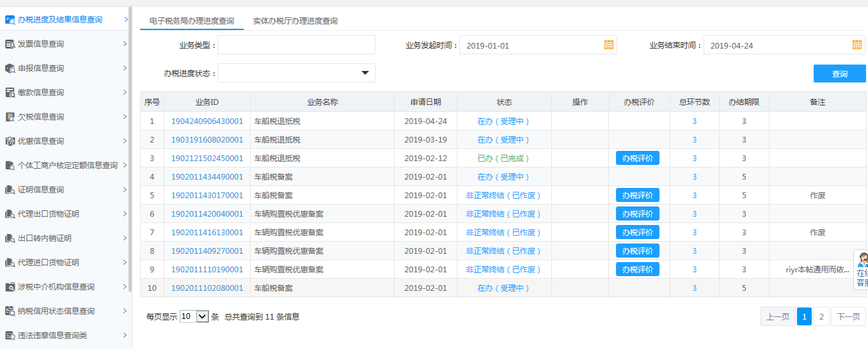The height and width of the screenshot is (349, 868).
Task: Click the 发票信息查询 sidebar icon
Action: click(x=10, y=44)
